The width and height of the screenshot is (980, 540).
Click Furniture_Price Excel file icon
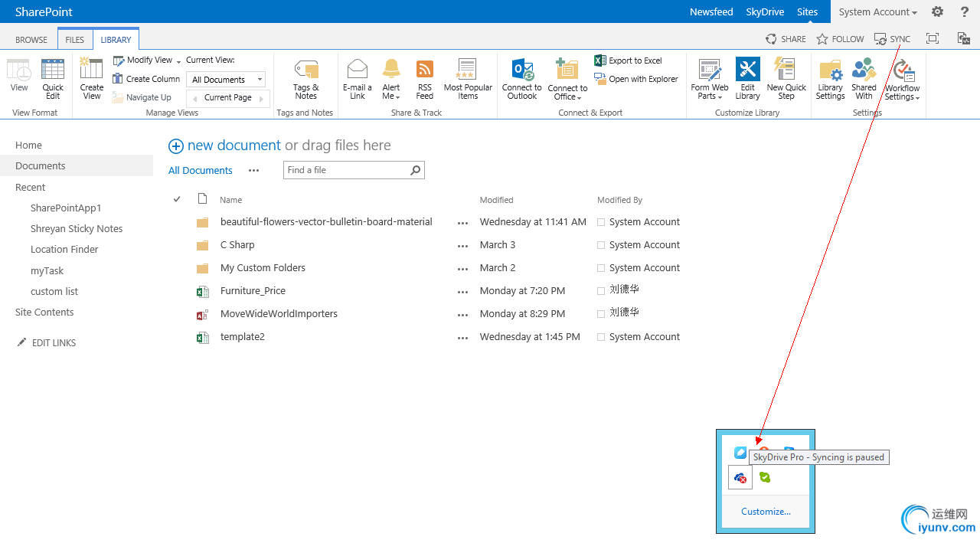coord(202,291)
